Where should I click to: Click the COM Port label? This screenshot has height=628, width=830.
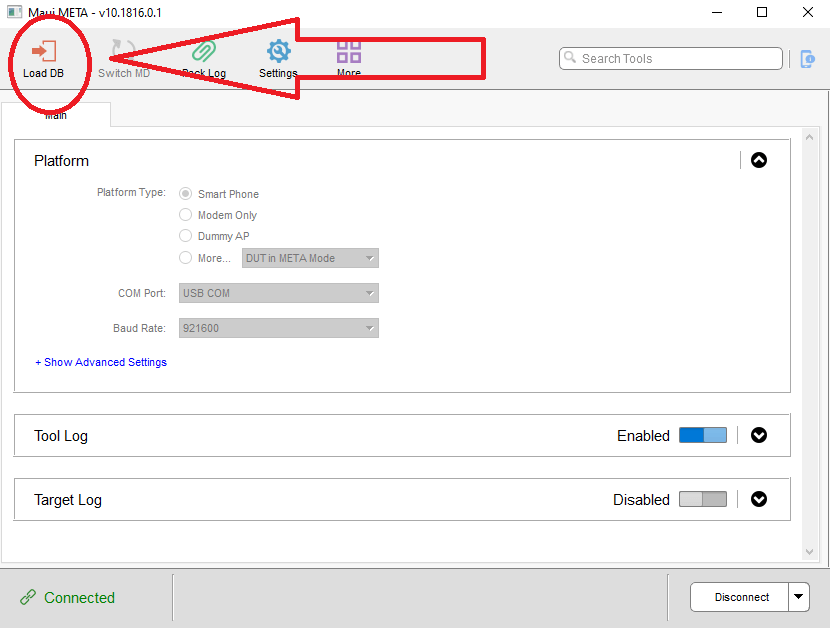(142, 293)
